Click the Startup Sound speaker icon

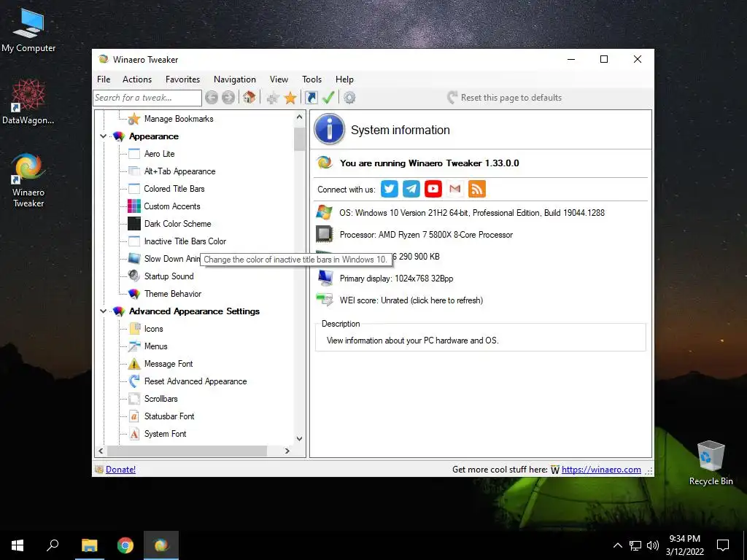(x=134, y=276)
